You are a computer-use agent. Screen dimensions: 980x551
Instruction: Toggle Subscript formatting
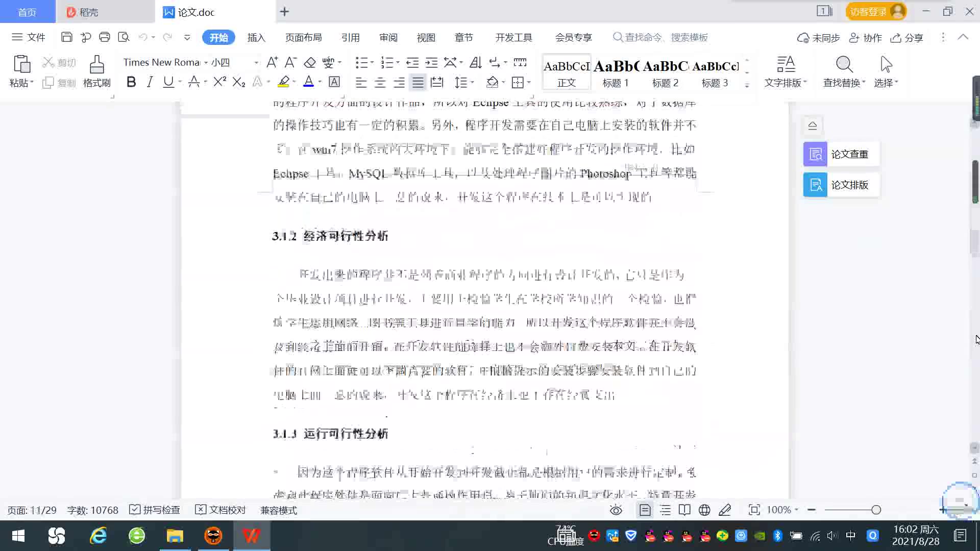pyautogui.click(x=239, y=82)
